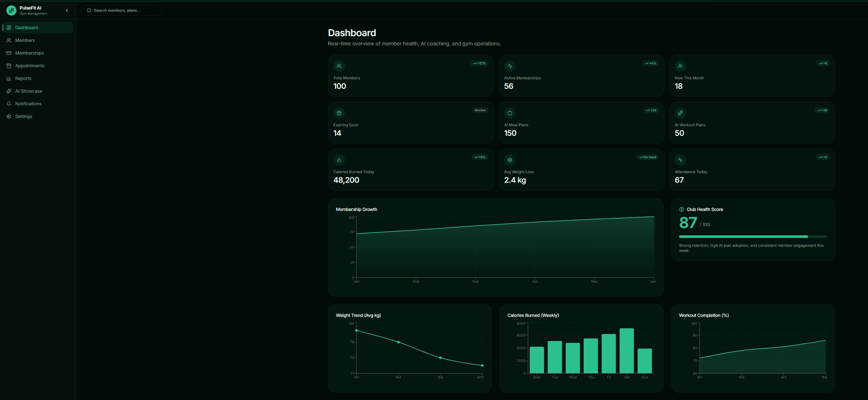This screenshot has height=400, width=868.
Task: Click the On track badge
Action: click(648, 157)
